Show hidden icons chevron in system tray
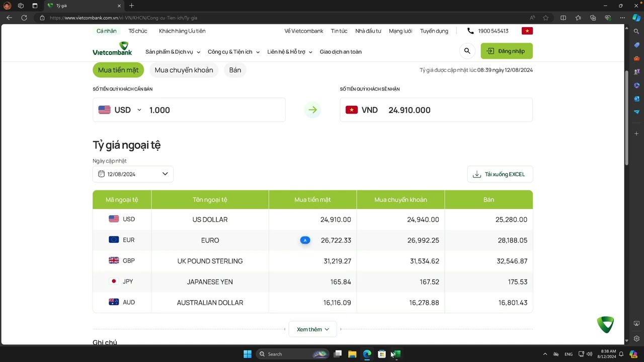644x362 pixels. pyautogui.click(x=545, y=354)
